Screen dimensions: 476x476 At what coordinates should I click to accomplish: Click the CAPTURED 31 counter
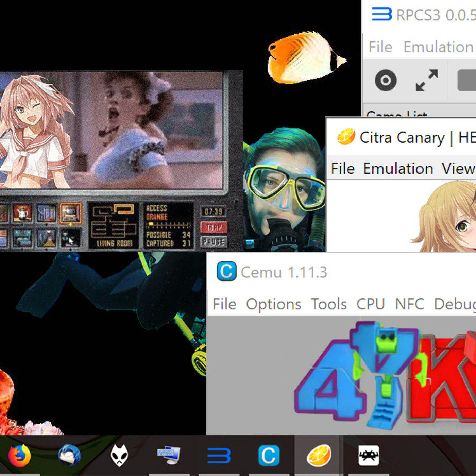(x=168, y=243)
